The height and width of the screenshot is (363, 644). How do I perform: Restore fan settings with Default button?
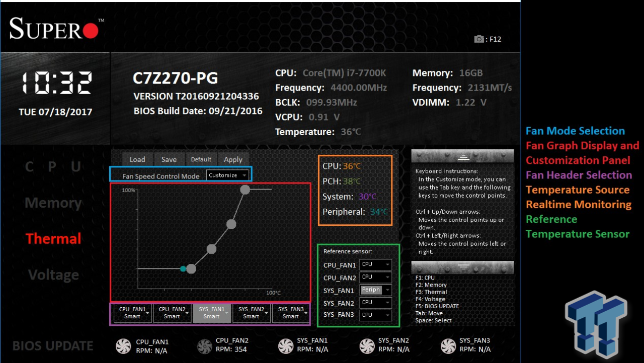(201, 159)
